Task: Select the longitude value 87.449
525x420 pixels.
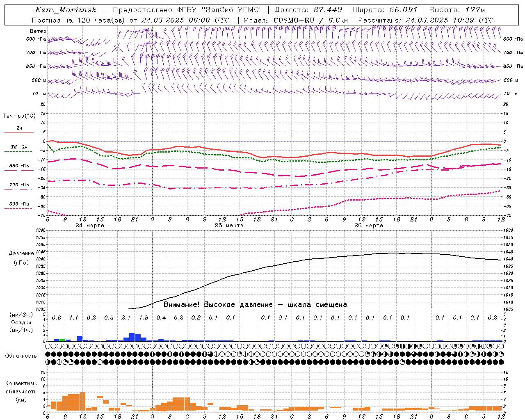Action: coord(328,10)
